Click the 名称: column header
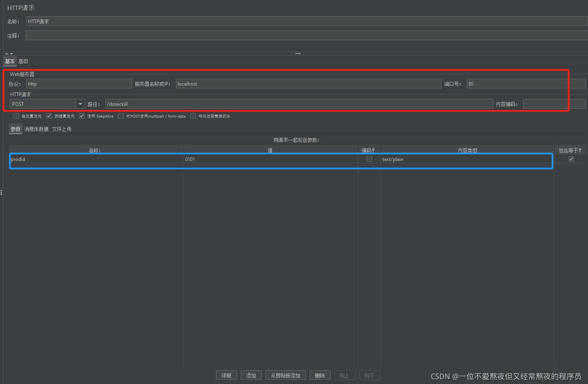 point(96,150)
